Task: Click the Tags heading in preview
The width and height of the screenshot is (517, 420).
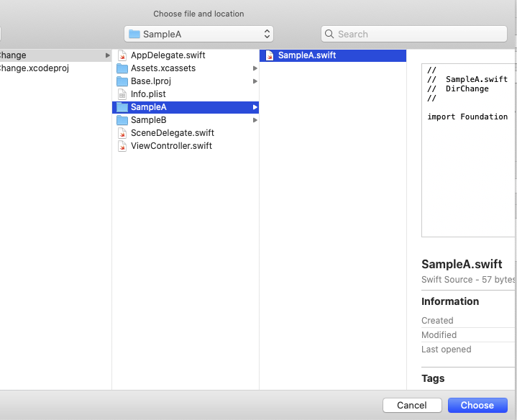Action: click(x=433, y=378)
